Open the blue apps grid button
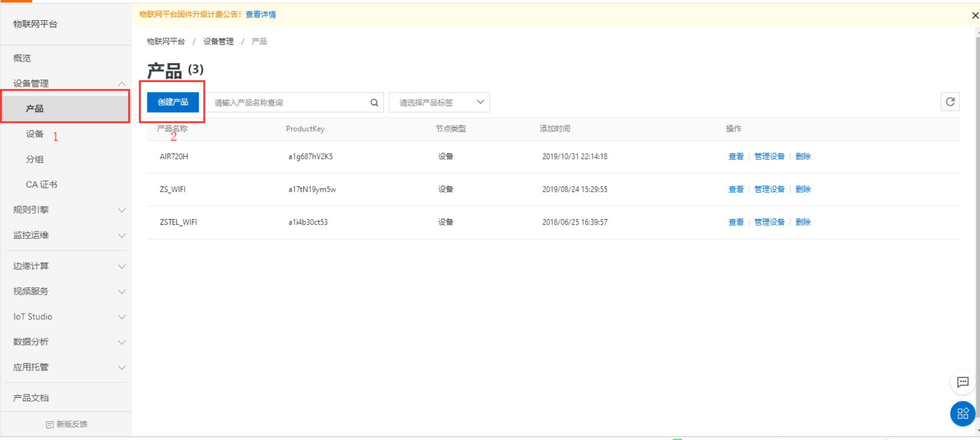This screenshot has height=440, width=980. (x=962, y=413)
